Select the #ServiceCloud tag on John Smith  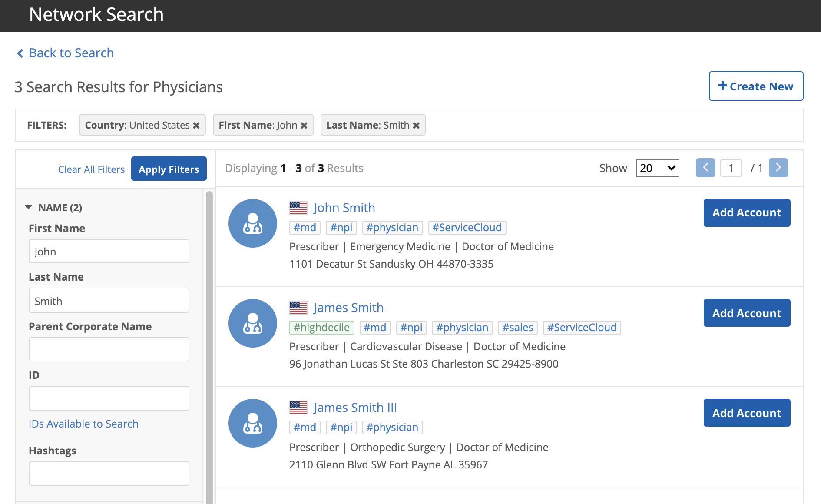[467, 228]
